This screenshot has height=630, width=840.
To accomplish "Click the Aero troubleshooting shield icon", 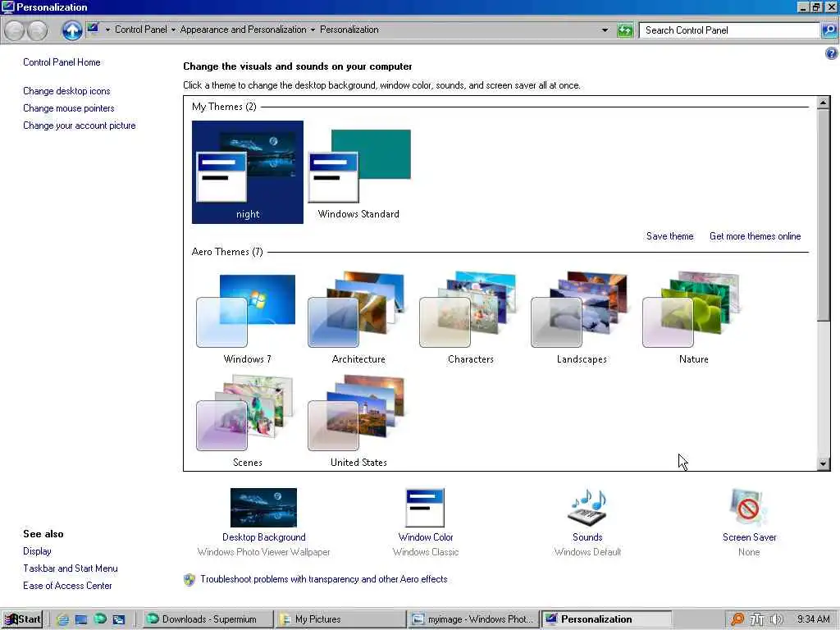I will [189, 580].
